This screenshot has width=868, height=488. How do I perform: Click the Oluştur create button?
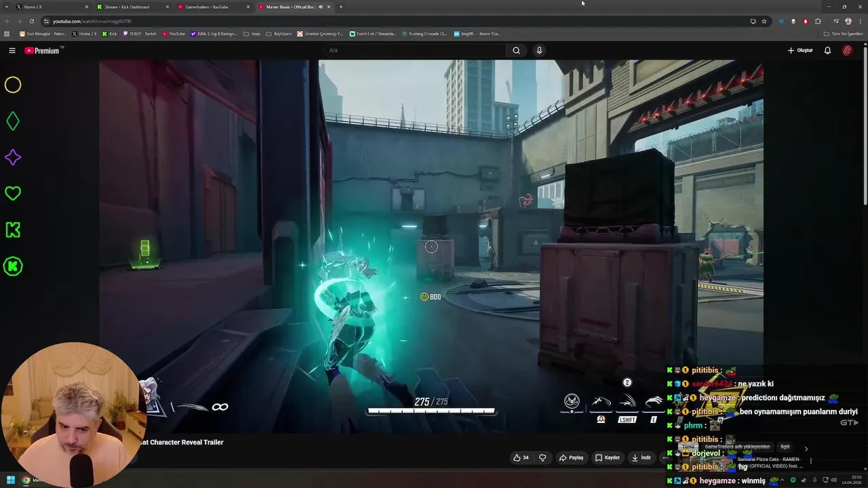tap(800, 50)
